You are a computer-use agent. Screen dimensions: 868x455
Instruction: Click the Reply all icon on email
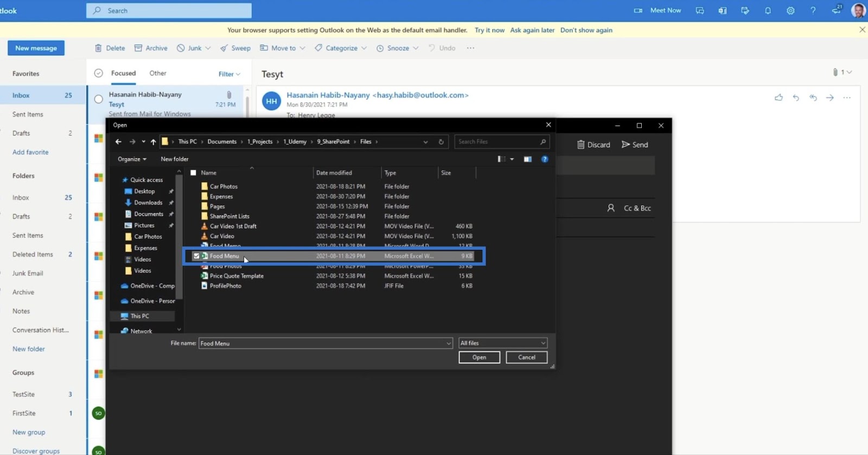pyautogui.click(x=813, y=98)
